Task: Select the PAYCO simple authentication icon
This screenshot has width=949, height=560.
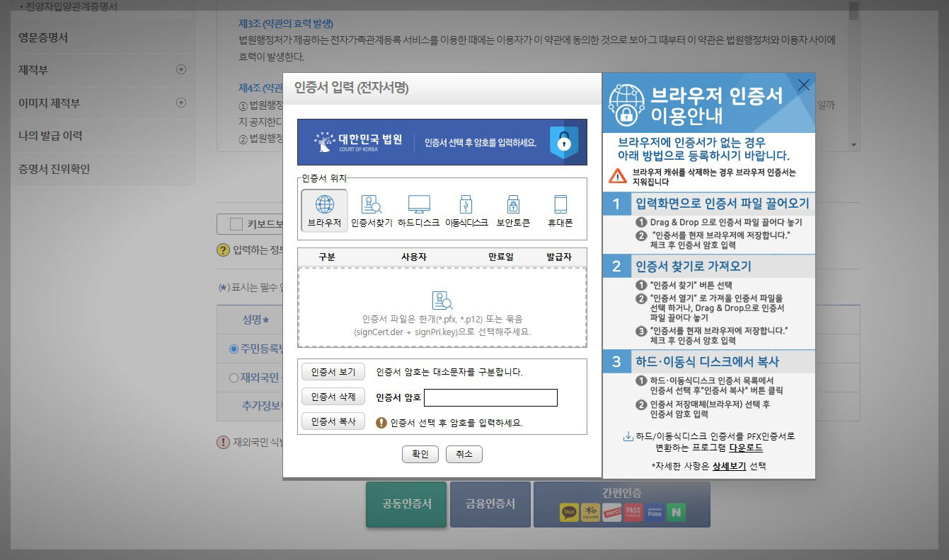Action: point(611,511)
